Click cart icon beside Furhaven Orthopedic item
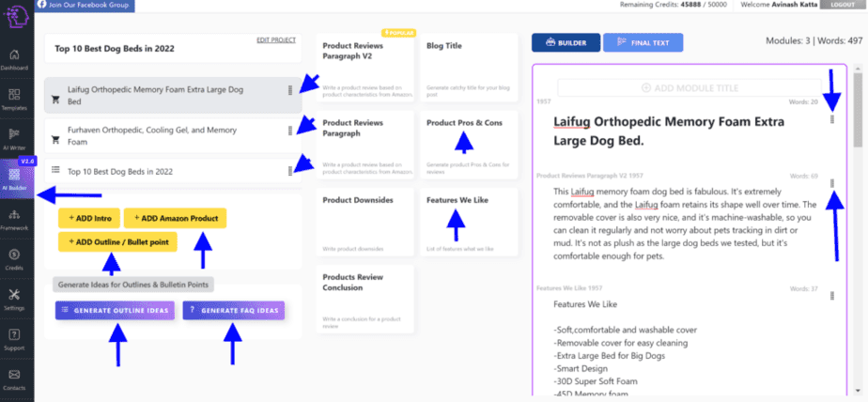The width and height of the screenshot is (868, 402). 55,140
